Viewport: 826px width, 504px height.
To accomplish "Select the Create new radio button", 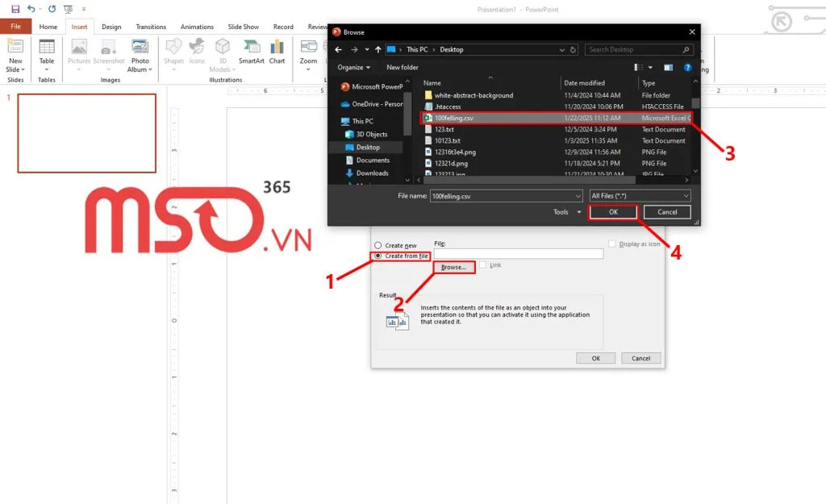I will (377, 244).
